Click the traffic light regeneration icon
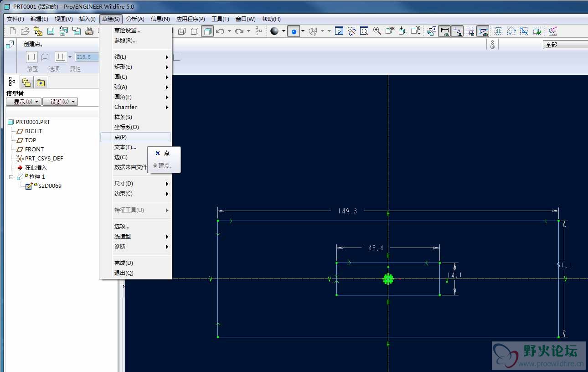Image resolution: width=588 pixels, height=372 pixels. coord(492,44)
